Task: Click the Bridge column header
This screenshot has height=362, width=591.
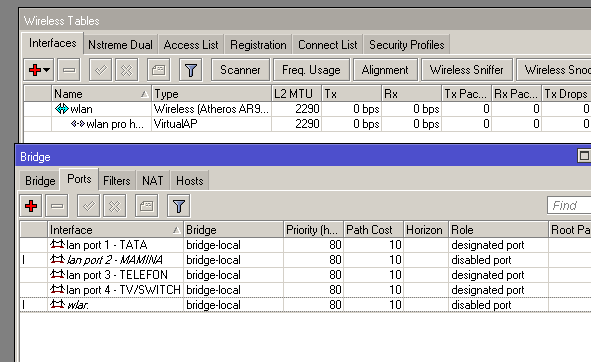Action: click(x=233, y=230)
